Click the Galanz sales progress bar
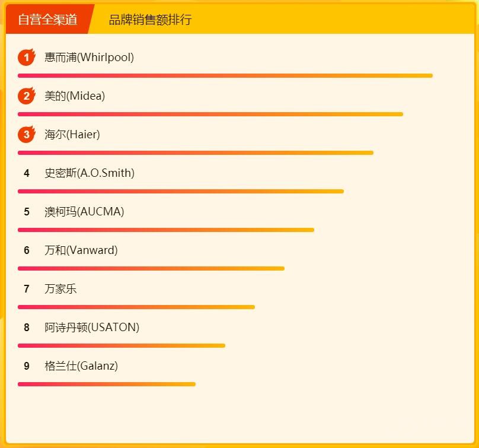479x448 pixels. coord(107,384)
